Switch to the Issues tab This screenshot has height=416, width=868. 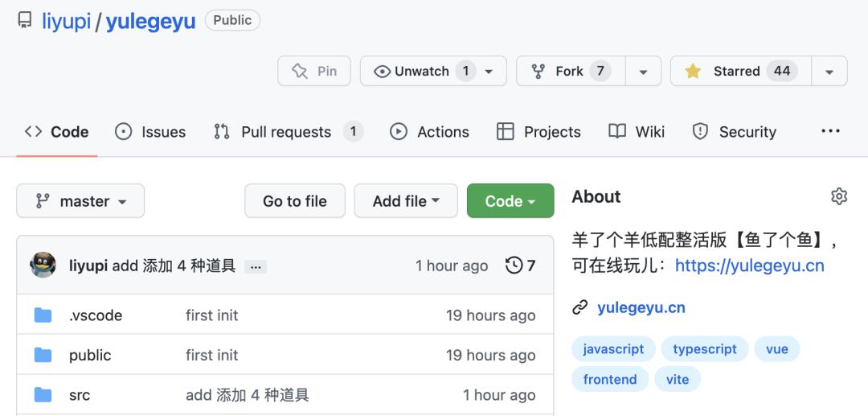pyautogui.click(x=150, y=132)
